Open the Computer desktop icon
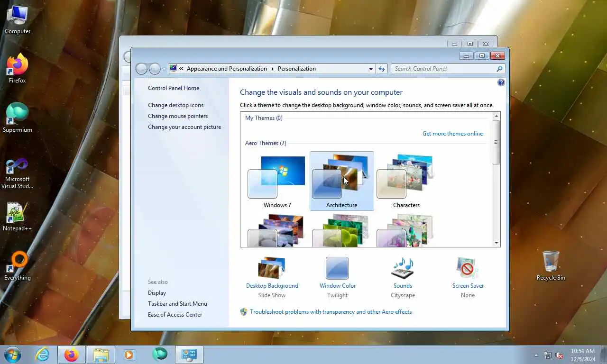 click(18, 19)
